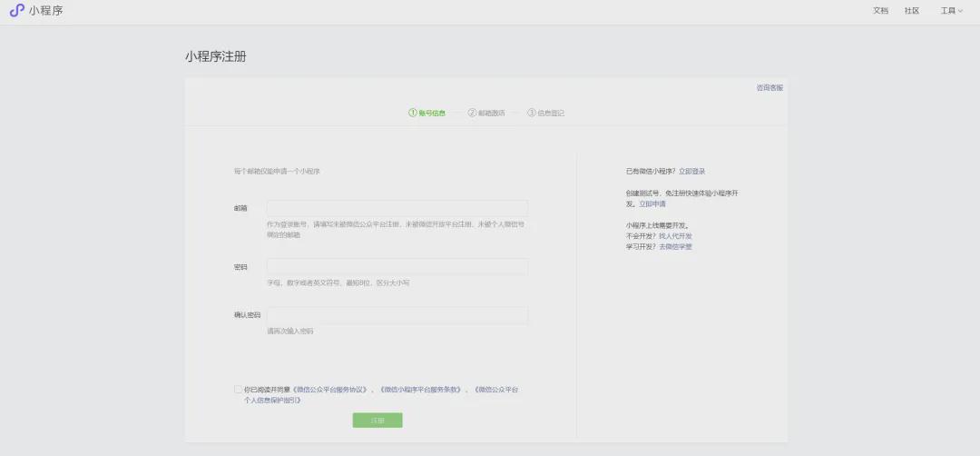The width and height of the screenshot is (980, 456).
Task: Click the hint text 请再次输入密码
Action: (x=290, y=332)
